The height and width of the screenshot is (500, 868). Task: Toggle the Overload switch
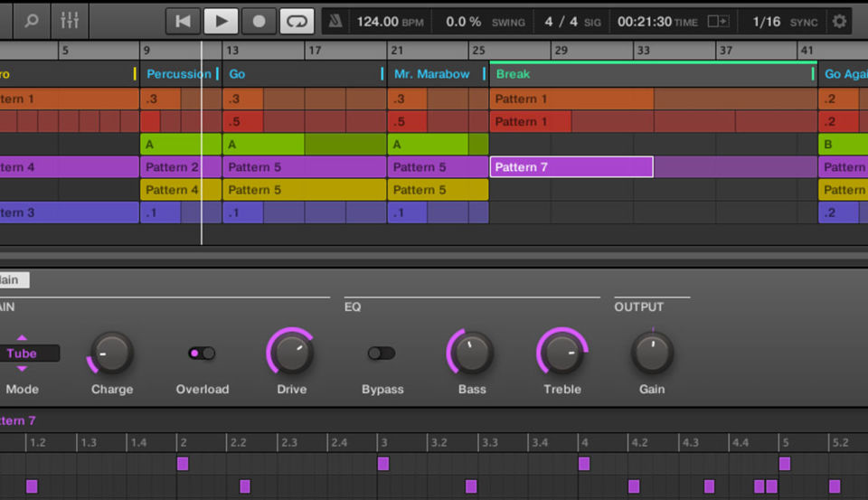(202, 353)
